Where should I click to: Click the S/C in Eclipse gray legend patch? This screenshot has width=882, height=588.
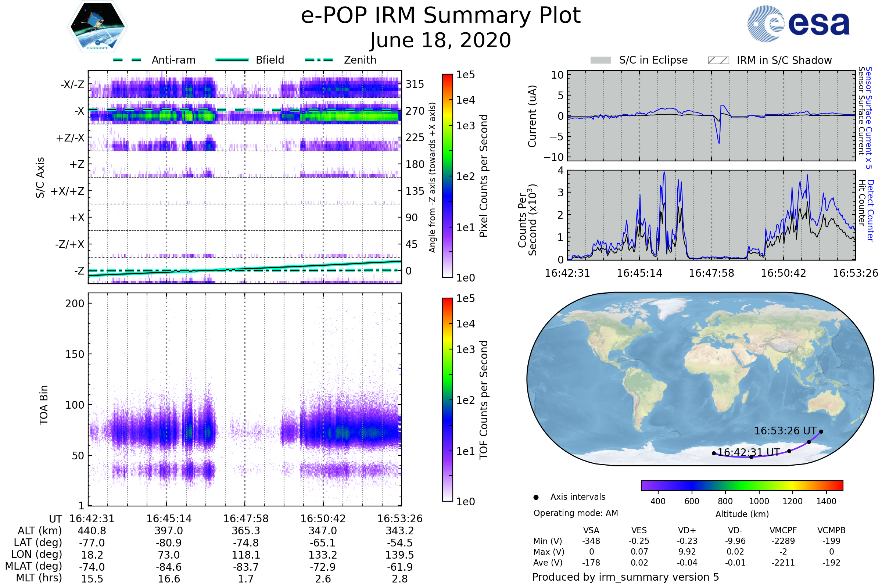click(x=600, y=60)
